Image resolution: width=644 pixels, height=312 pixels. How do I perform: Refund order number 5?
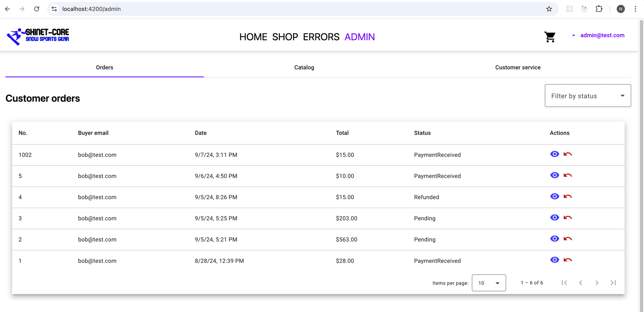pos(568,176)
